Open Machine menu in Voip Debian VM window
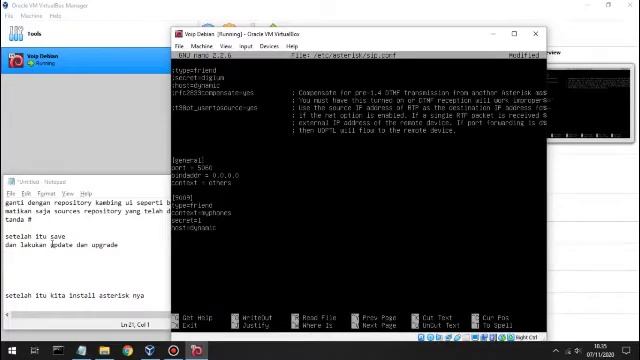640x360 pixels. (202, 46)
